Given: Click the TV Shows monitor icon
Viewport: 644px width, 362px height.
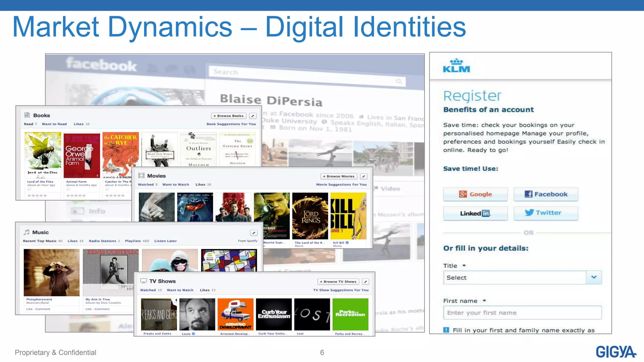Looking at the screenshot, I should tap(144, 281).
